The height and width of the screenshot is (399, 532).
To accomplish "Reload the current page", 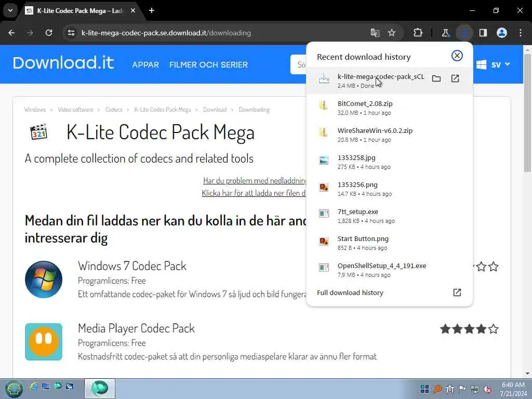I will point(49,33).
